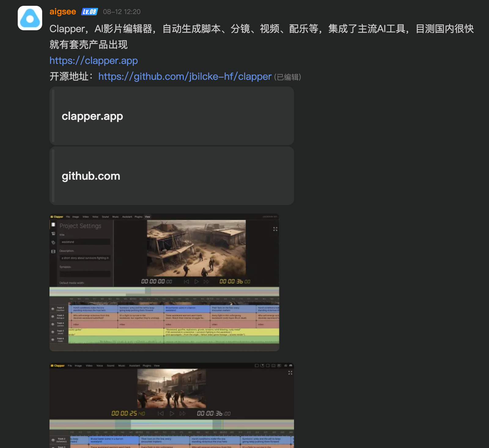
Task: Click the 08-12 12:20 post timestamp
Action: [x=122, y=12]
